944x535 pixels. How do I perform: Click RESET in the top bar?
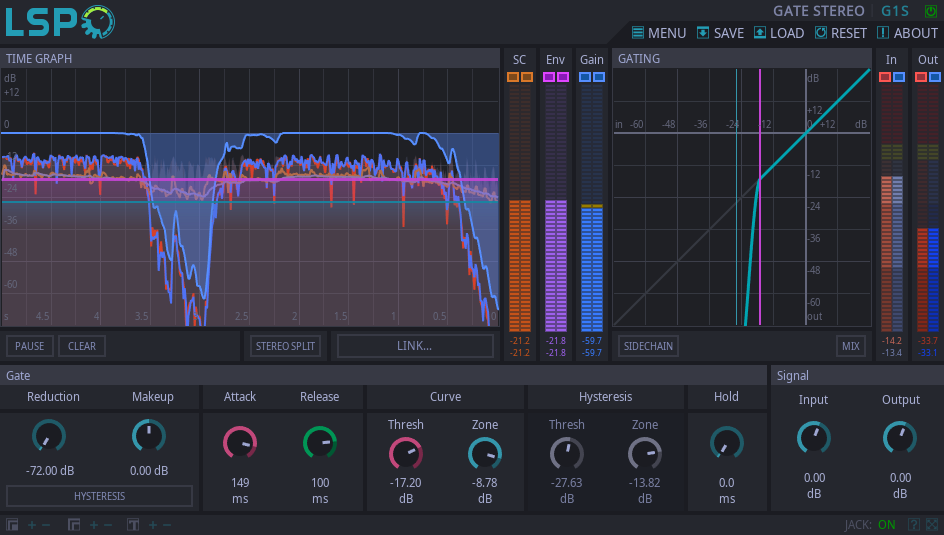pos(841,33)
